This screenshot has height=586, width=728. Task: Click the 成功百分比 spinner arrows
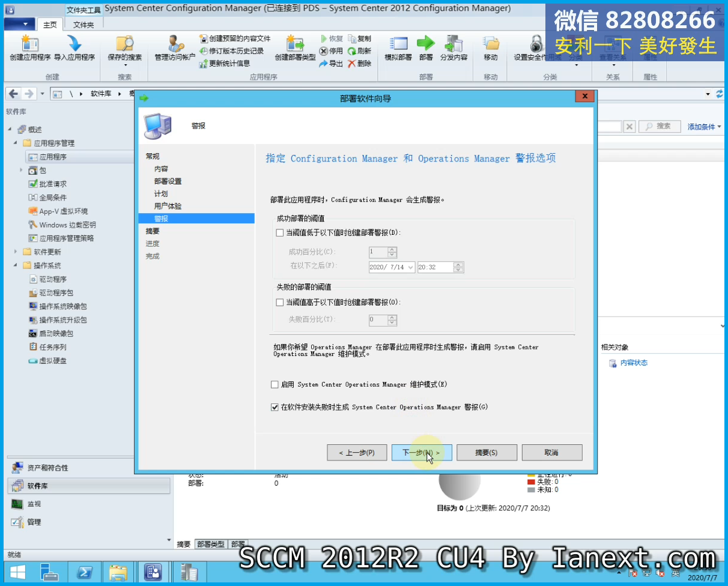(x=392, y=252)
